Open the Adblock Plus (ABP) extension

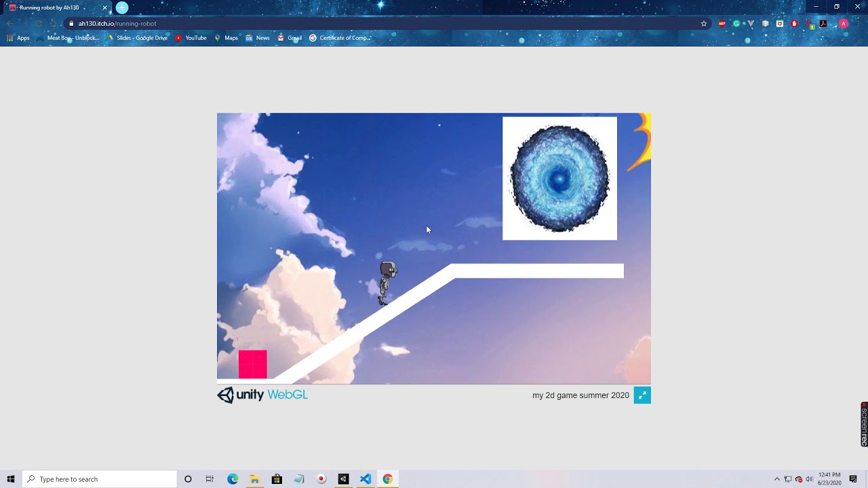[722, 23]
